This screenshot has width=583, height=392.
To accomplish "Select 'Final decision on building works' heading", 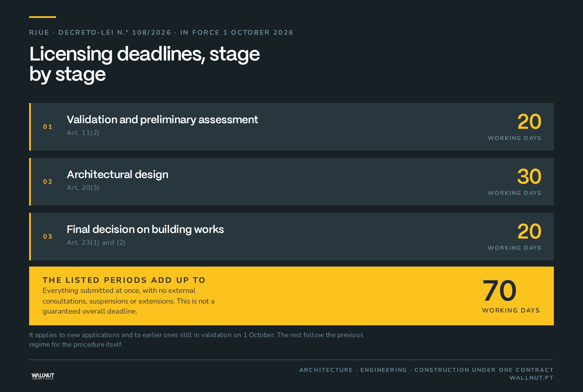I will click(145, 229).
